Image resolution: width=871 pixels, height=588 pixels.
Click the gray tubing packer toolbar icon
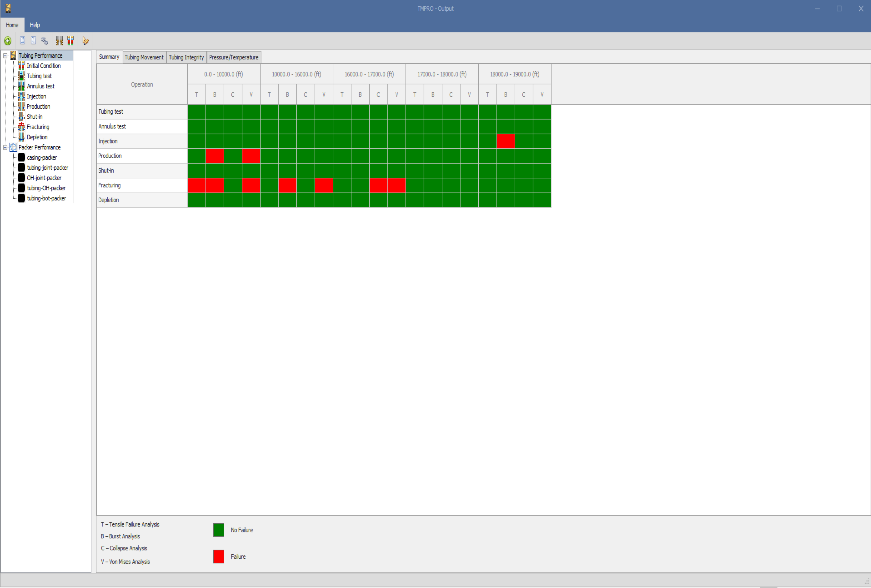59,41
